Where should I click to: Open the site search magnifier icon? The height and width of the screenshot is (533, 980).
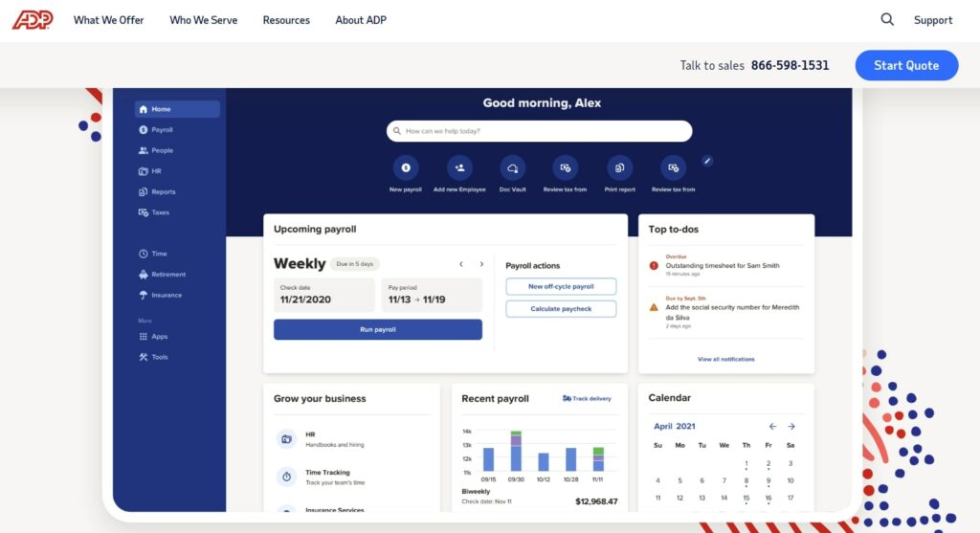coord(887,19)
